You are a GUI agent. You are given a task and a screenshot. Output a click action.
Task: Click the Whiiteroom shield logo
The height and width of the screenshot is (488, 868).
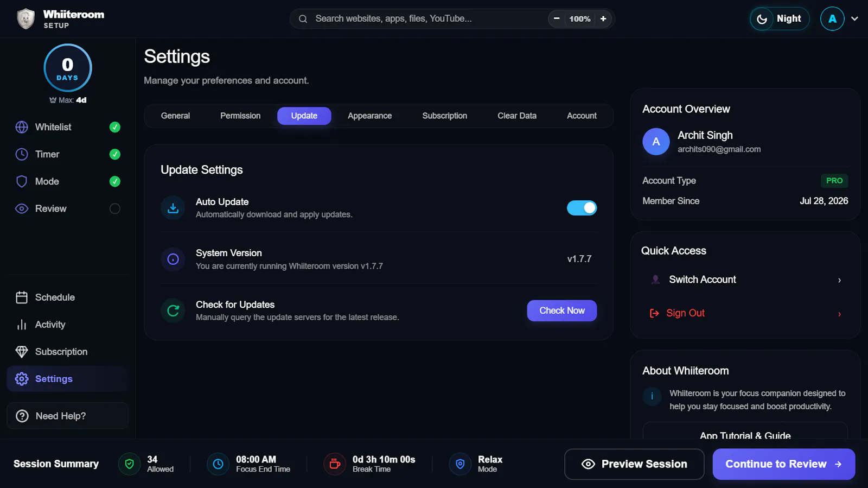pos(25,19)
